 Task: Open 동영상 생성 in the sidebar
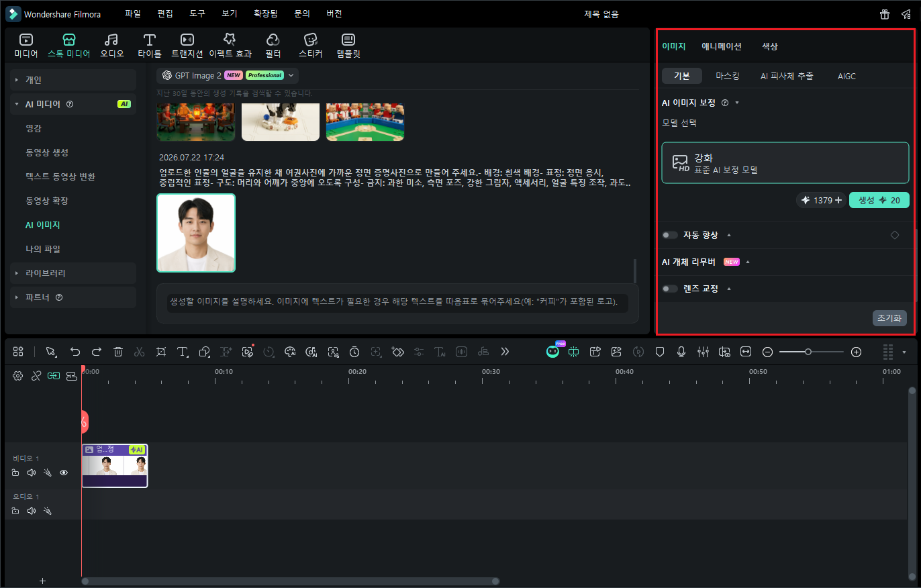(x=47, y=152)
